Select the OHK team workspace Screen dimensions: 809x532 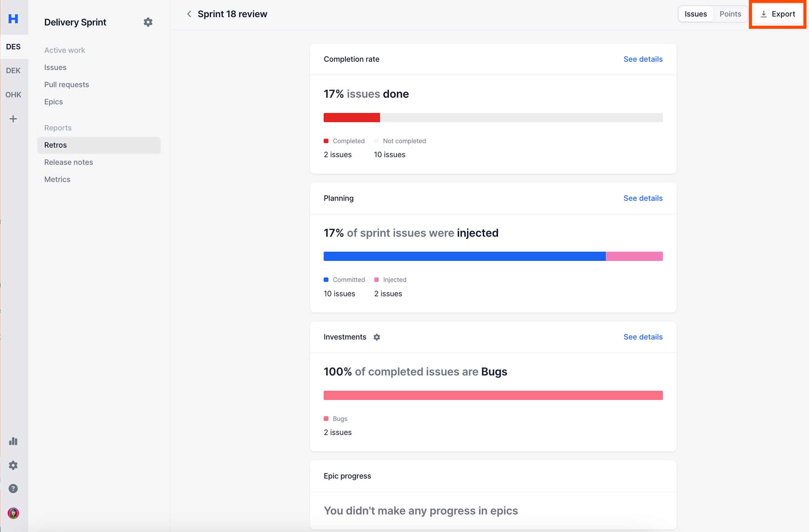pyautogui.click(x=13, y=95)
